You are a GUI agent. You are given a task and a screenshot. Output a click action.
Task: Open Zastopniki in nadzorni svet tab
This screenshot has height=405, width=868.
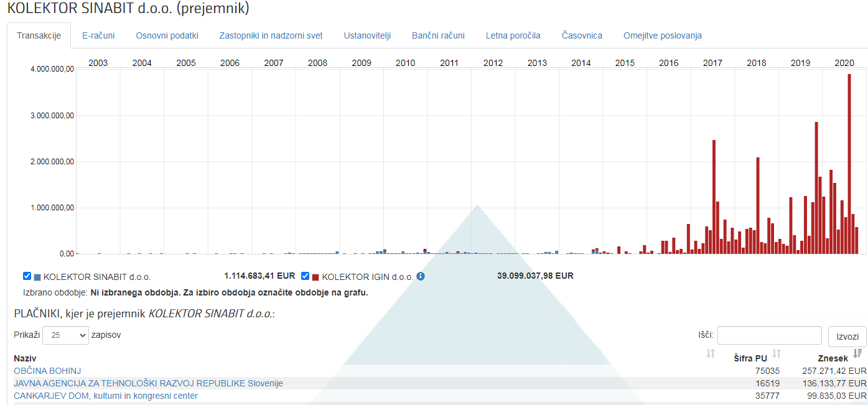[x=271, y=35]
